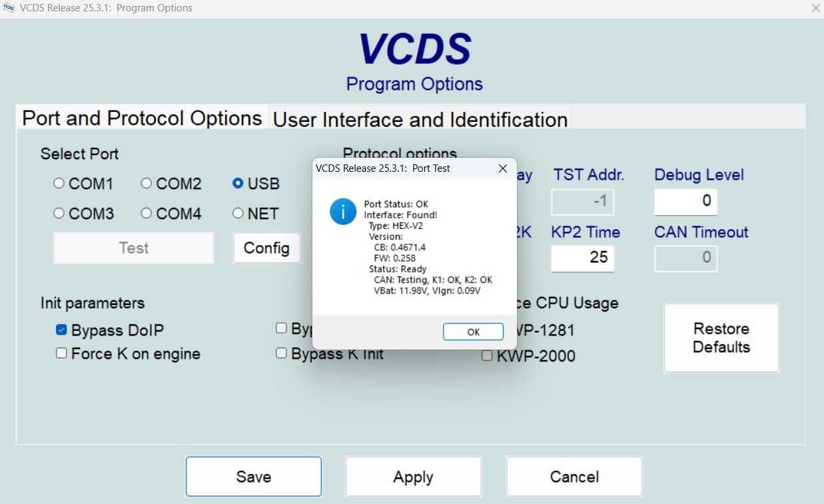Select the COM3 port radio button
The image size is (824, 504).
(59, 213)
